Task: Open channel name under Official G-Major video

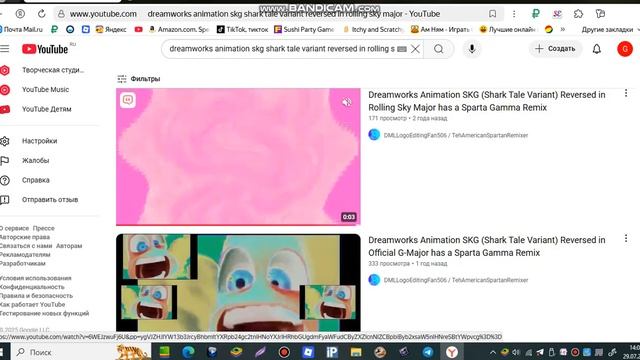Action: tap(456, 280)
